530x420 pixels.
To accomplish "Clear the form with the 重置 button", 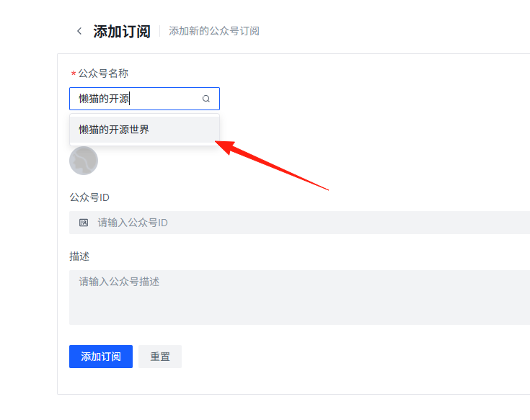I will pyautogui.click(x=160, y=357).
